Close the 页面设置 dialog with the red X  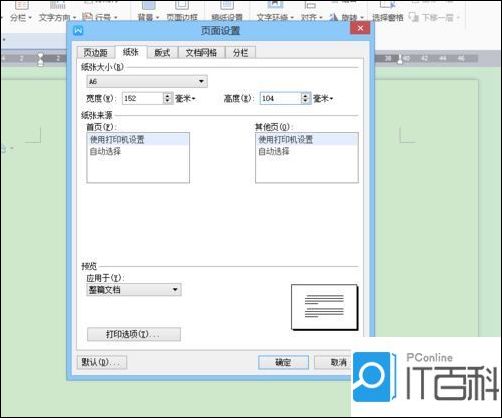tap(360, 28)
